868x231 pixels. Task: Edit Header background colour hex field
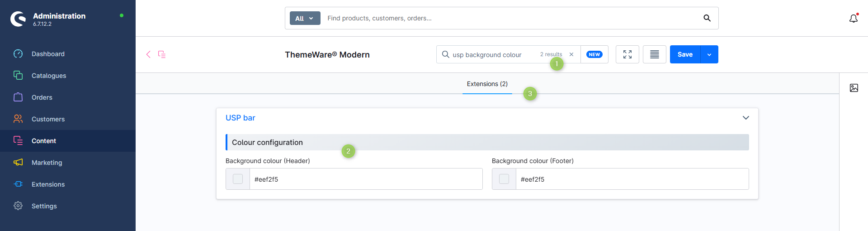[366, 179]
